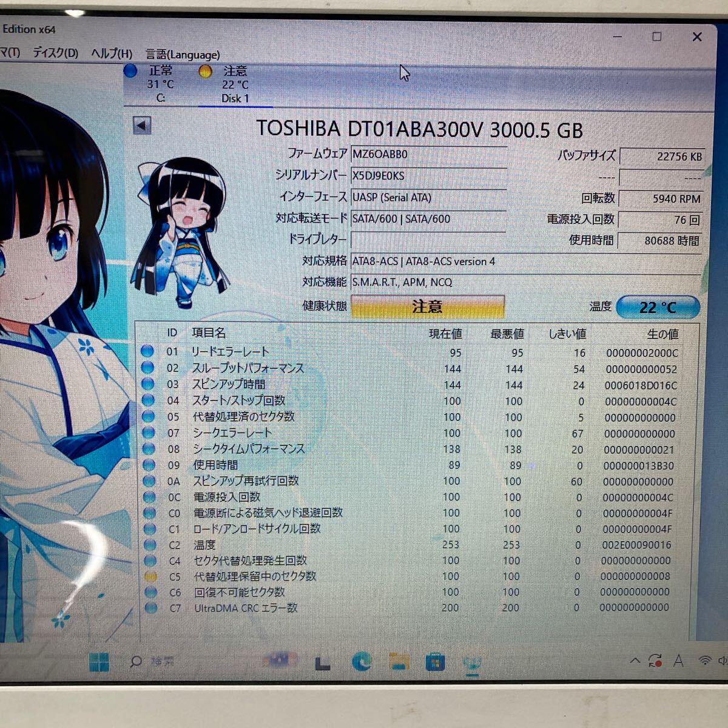Click status icon for 0A スピンアップ再試行回数

coord(149,481)
